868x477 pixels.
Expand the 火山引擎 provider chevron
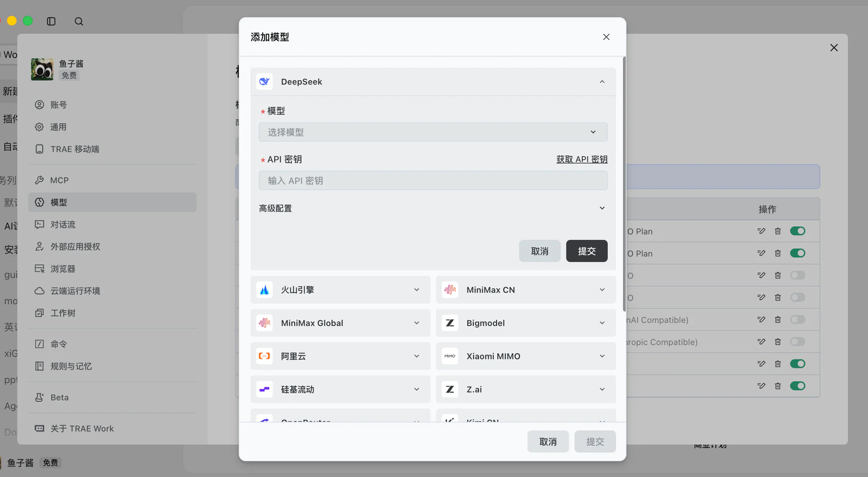pyautogui.click(x=417, y=290)
